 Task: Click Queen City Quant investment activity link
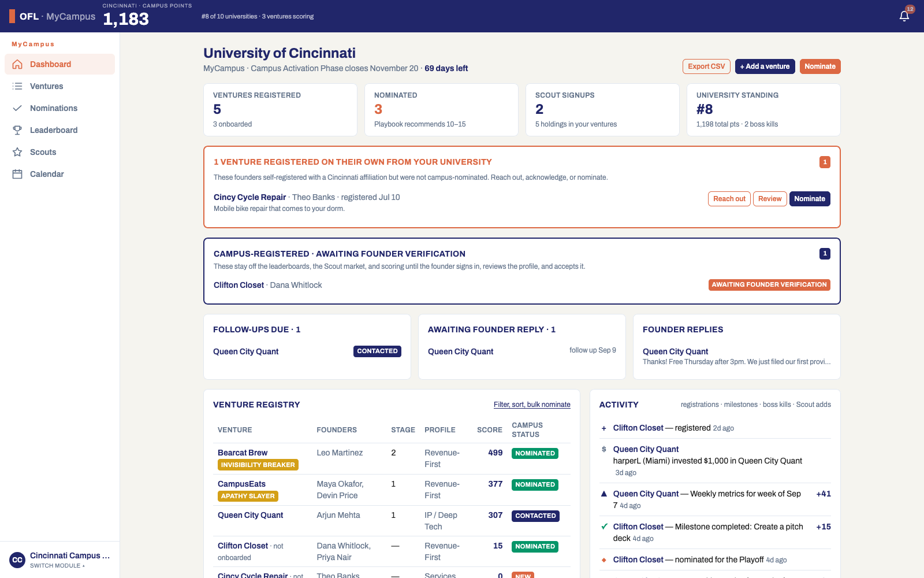[x=646, y=449]
